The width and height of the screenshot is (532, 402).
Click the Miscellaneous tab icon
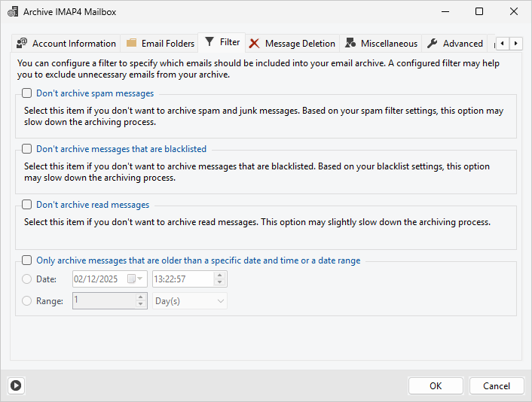pyautogui.click(x=350, y=43)
